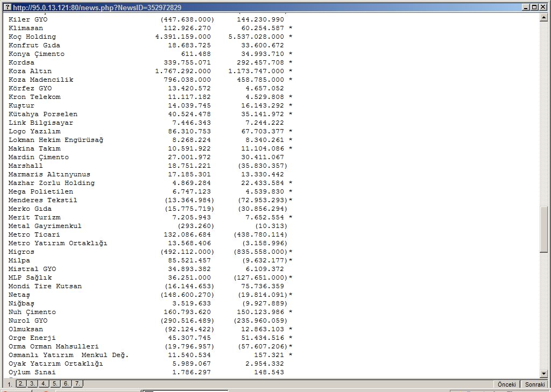Image resolution: width=551 pixels, height=392 pixels.
Task: Select 'Koç Holding' in the list
Action: point(32,37)
